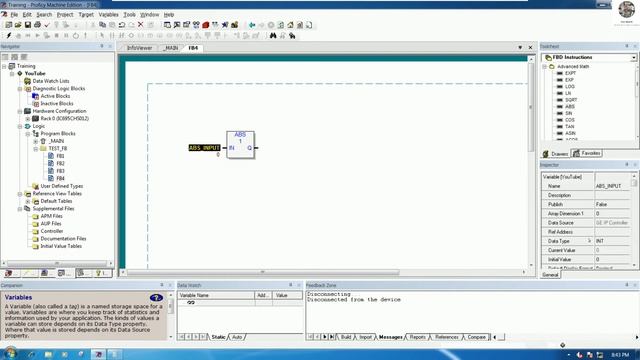The image size is (640, 360).
Task: Open the Compare tab in Feedback Zone
Action: point(476,337)
